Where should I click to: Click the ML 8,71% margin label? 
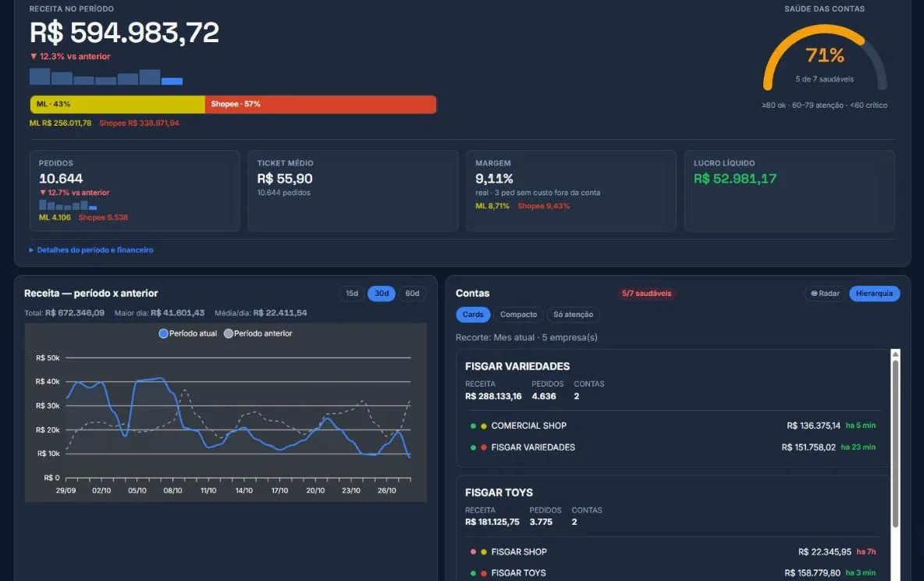pos(492,206)
